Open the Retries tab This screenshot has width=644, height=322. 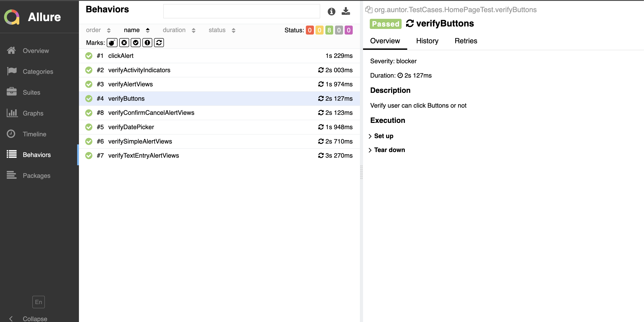[x=466, y=41]
